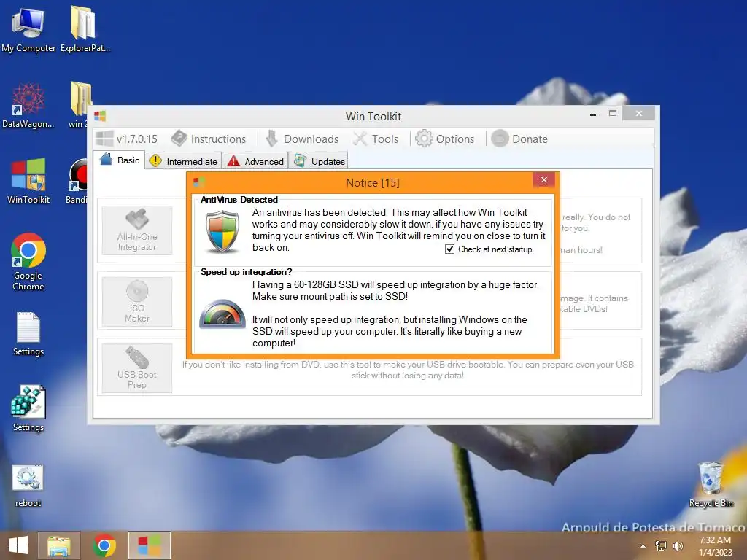The height and width of the screenshot is (560, 747).
Task: Show hidden system tray icons
Action: [643, 546]
